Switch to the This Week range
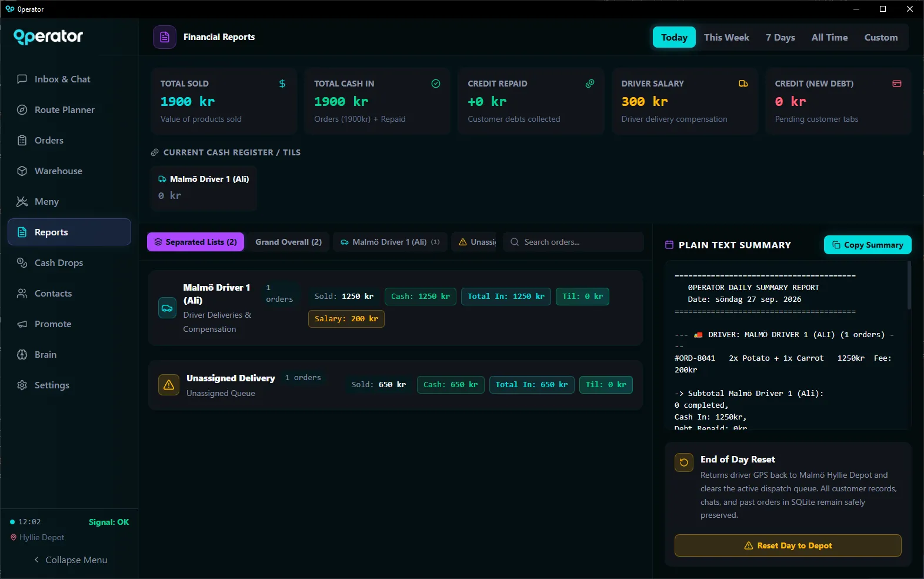This screenshot has width=924, height=579. [726, 37]
